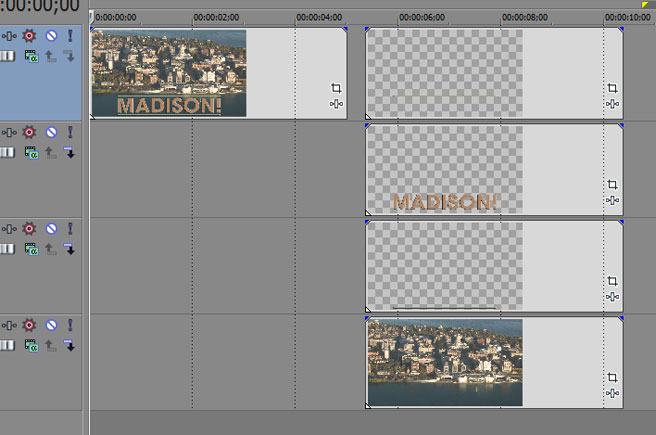Image resolution: width=656 pixels, height=435 pixels.
Task: Click Make Compositing Parent on second track
Action: click(51, 153)
